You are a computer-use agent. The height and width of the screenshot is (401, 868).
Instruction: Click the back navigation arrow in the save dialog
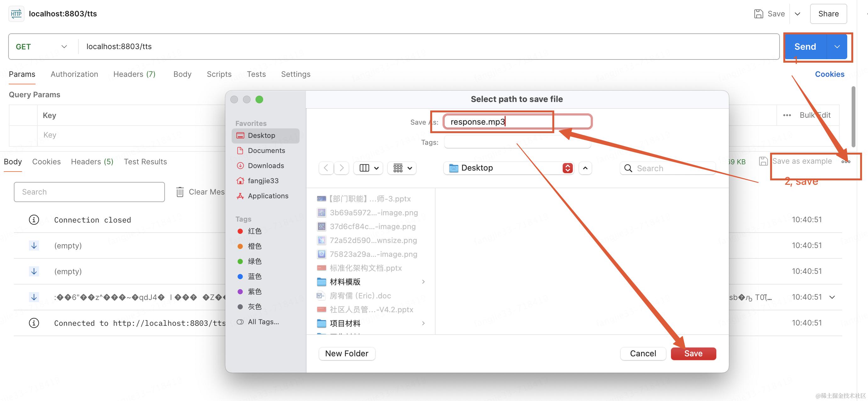tap(326, 168)
